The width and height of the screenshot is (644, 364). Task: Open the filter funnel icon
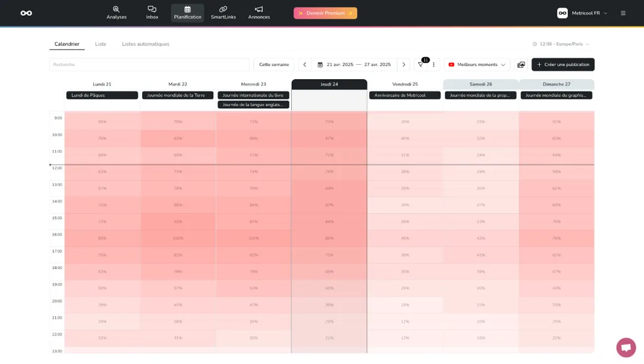[421, 65]
